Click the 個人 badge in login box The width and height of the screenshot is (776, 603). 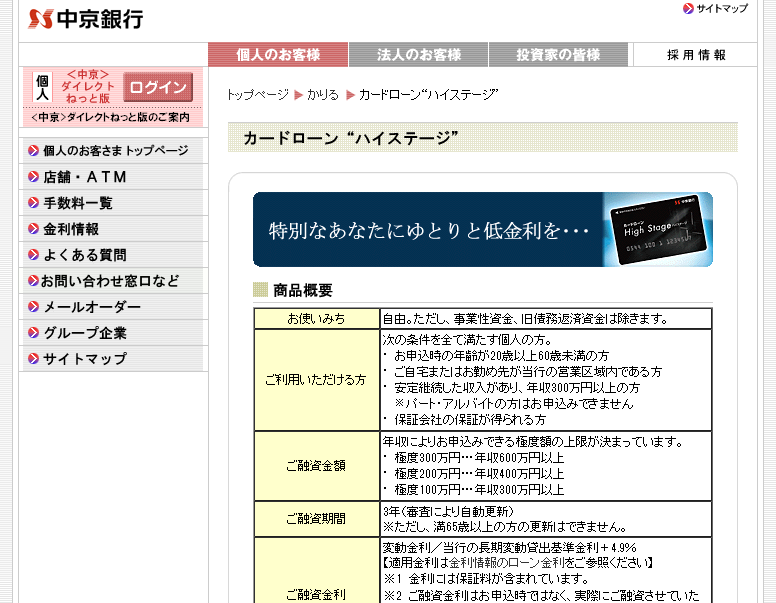tap(42, 87)
